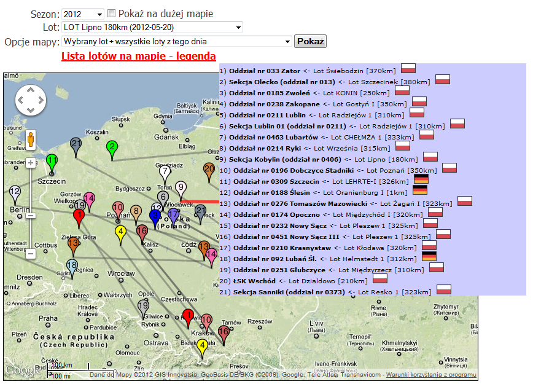Image resolution: width=533 pixels, height=392 pixels.
Task: Expand the Lot flight selection dropdown
Action: [152, 27]
